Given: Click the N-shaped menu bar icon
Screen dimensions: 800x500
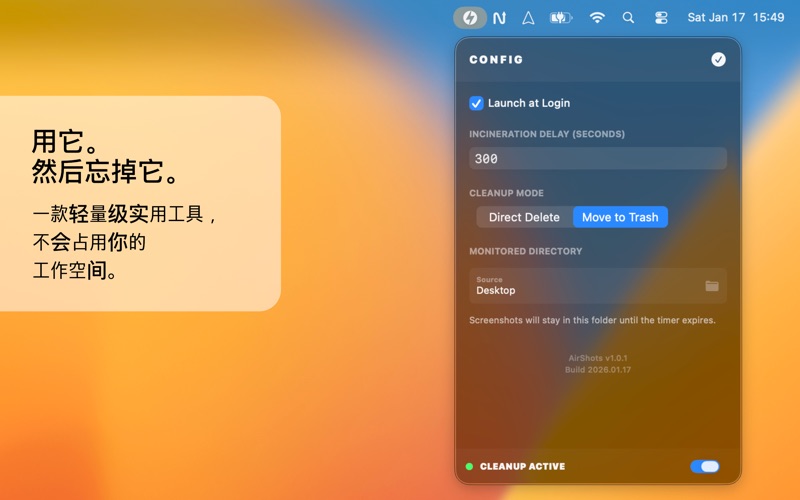Looking at the screenshot, I should pos(499,18).
